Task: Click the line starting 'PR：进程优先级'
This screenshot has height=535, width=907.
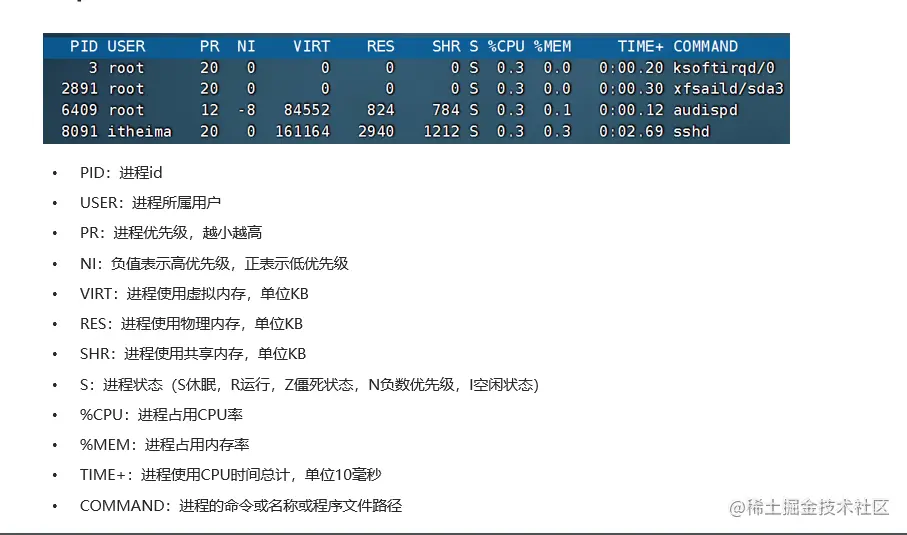Action: point(171,233)
